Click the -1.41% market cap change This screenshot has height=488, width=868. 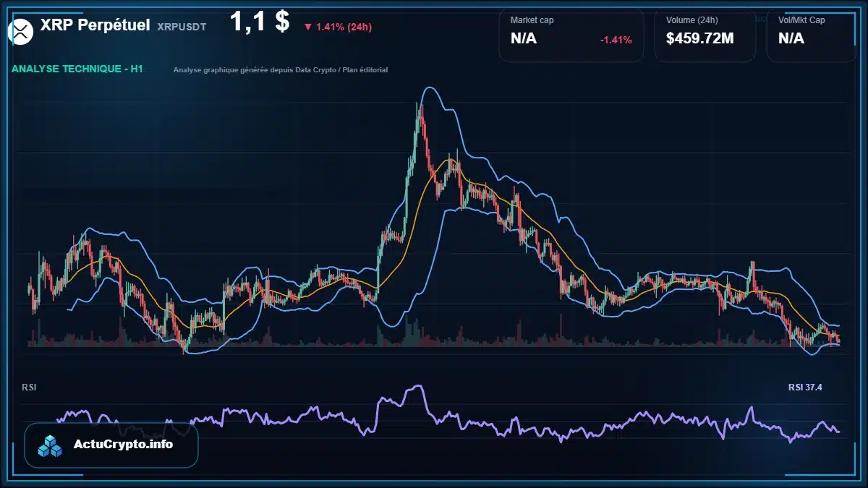pyautogui.click(x=616, y=40)
